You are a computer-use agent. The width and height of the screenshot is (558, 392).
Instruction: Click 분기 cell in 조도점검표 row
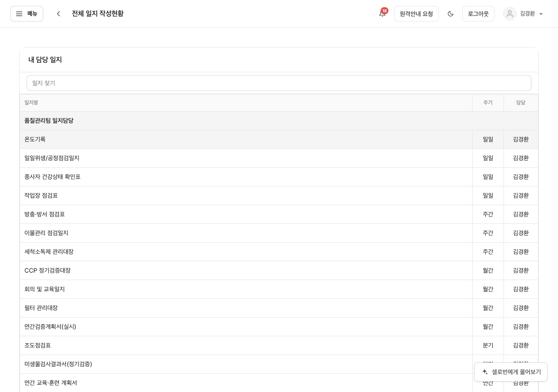tap(488, 345)
